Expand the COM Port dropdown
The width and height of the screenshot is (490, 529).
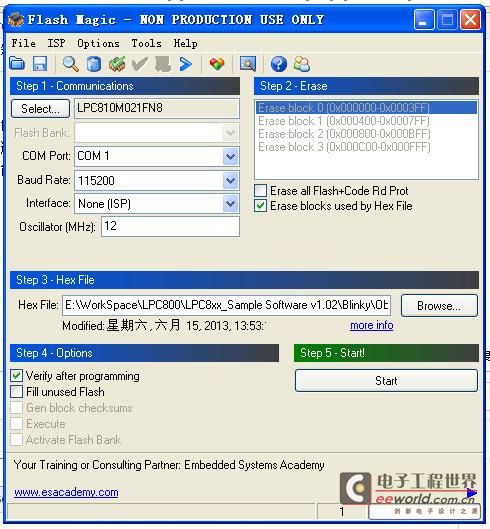(x=230, y=156)
